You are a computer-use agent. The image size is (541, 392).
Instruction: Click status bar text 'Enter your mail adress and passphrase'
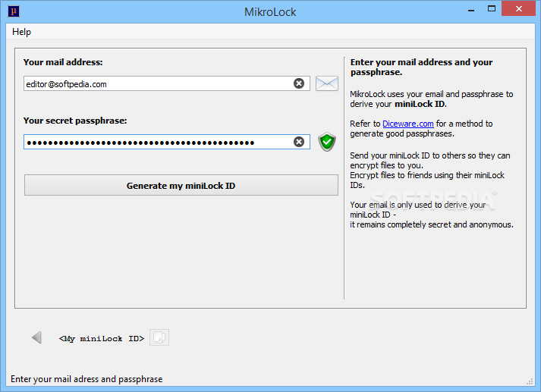tap(86, 379)
